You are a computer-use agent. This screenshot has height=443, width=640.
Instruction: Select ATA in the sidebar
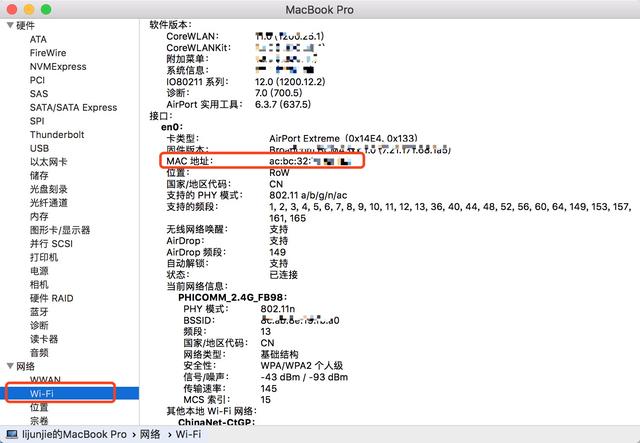tap(38, 39)
